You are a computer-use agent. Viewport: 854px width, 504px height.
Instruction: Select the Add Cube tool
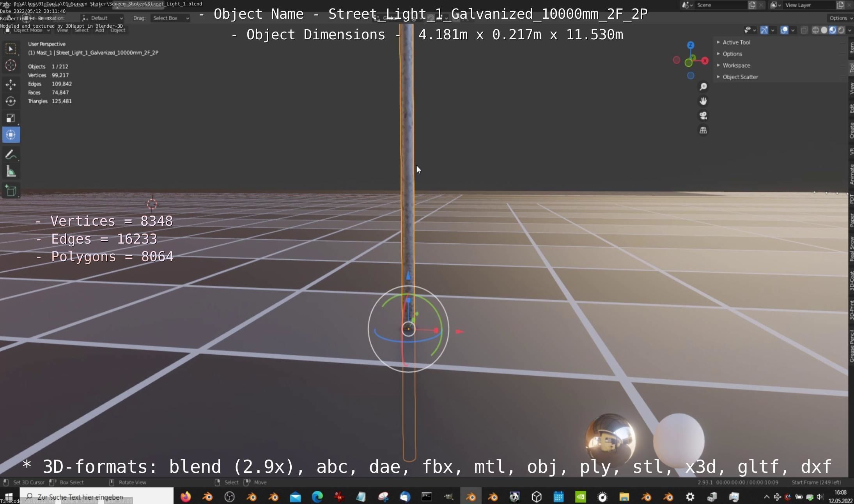[x=11, y=191]
